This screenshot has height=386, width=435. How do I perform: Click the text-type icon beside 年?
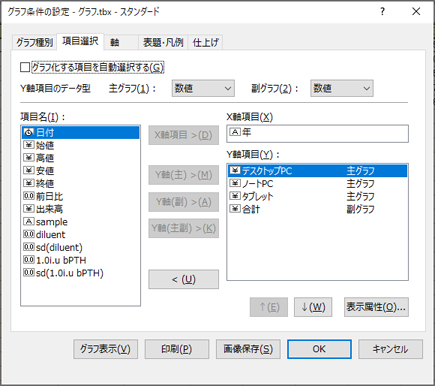pyautogui.click(x=235, y=132)
